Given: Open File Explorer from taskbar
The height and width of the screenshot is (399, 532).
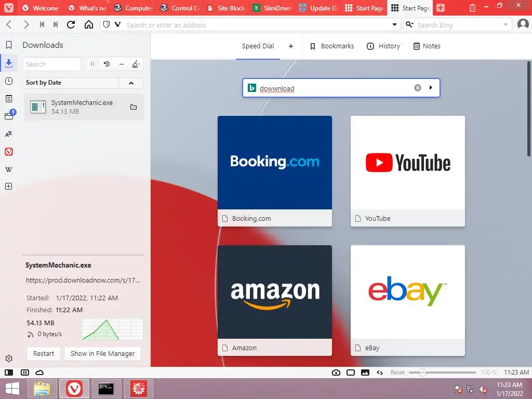Looking at the screenshot, I should point(42,389).
